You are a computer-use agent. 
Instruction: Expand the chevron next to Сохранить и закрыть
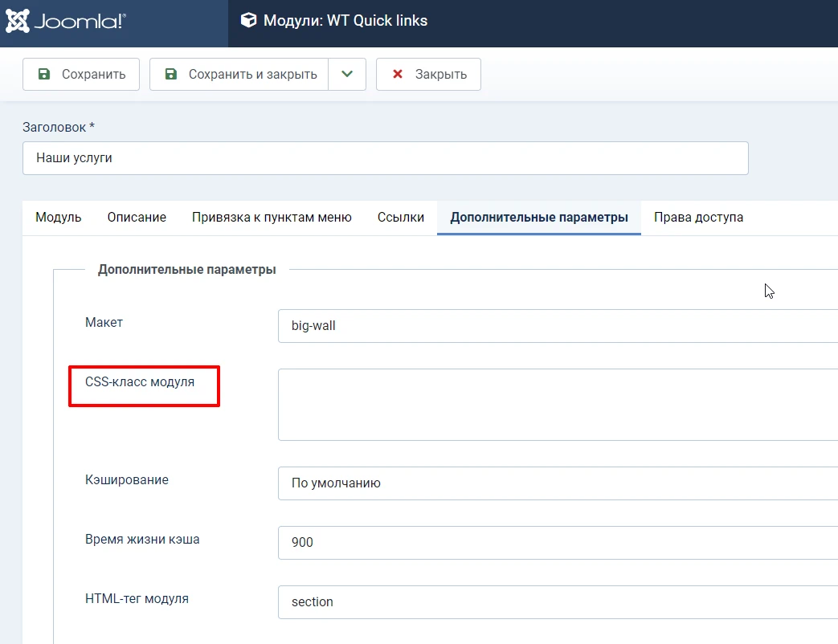pyautogui.click(x=347, y=74)
